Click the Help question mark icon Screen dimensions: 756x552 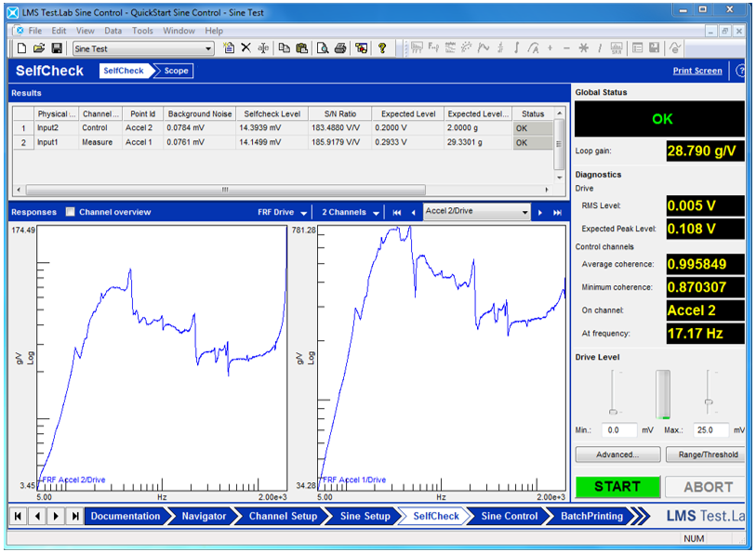(382, 48)
